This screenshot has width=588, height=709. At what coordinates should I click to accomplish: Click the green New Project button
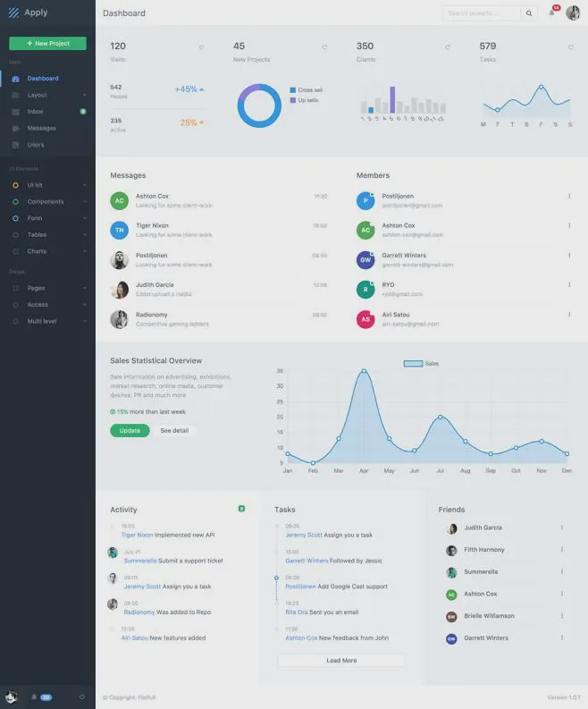pyautogui.click(x=47, y=43)
